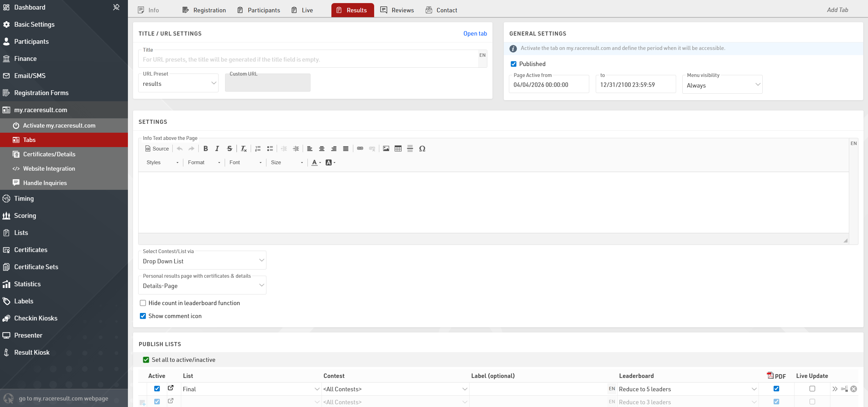Click the strikethrough formatting icon
Screen dimensions: 868x407
[229, 148]
